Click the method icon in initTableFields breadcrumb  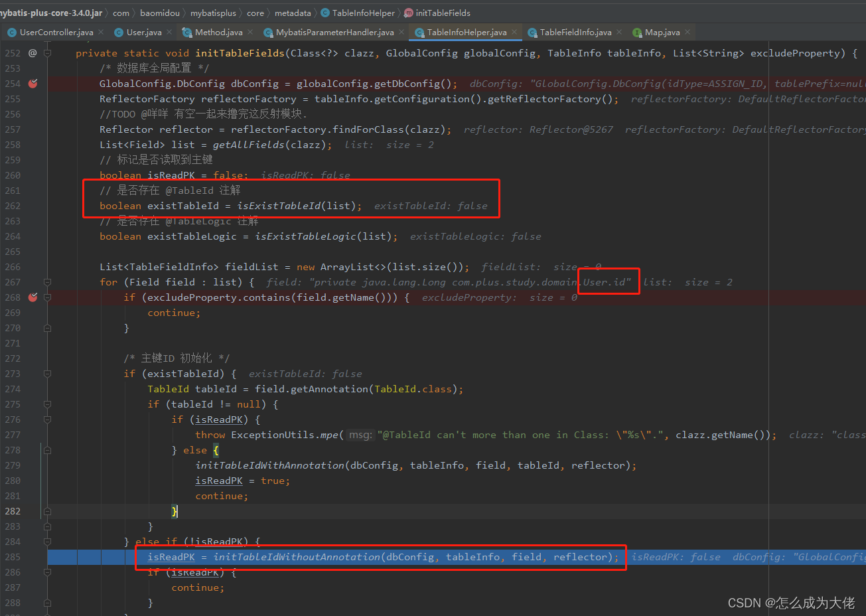coord(409,13)
